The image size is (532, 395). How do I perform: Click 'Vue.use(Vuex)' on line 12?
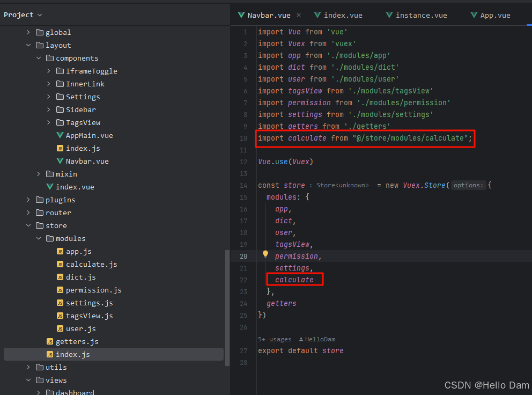[285, 162]
